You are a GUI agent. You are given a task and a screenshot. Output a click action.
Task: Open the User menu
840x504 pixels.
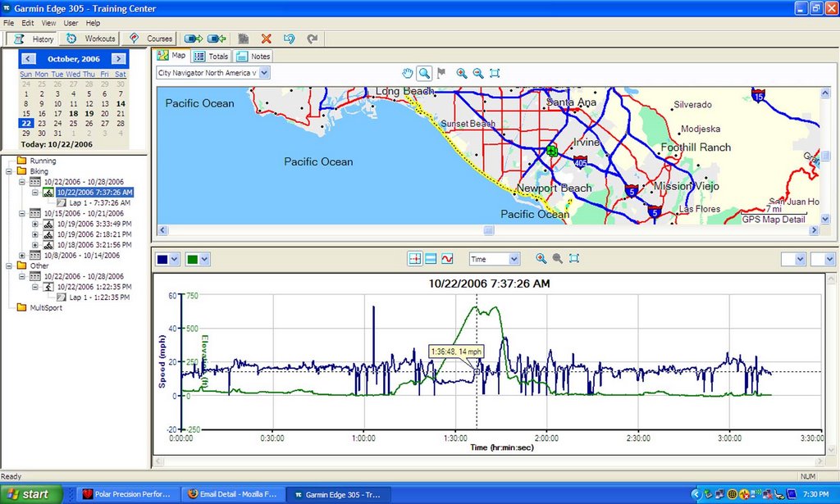71,23
